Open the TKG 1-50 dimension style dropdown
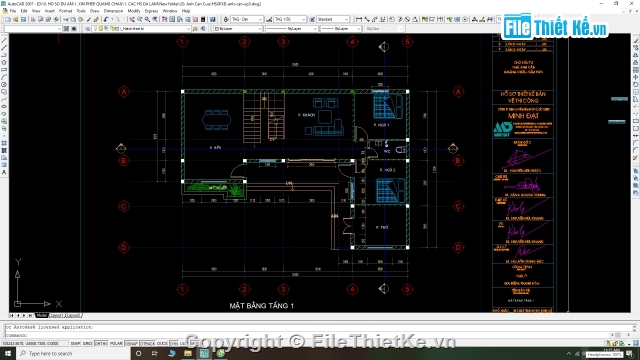This screenshot has height=360, width=640. (289, 19)
